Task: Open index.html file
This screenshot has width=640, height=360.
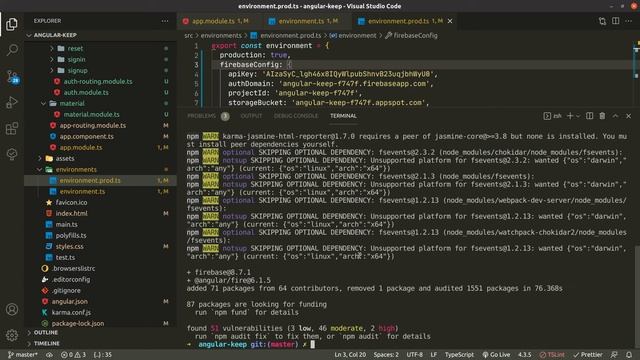Action: click(x=100, y=213)
